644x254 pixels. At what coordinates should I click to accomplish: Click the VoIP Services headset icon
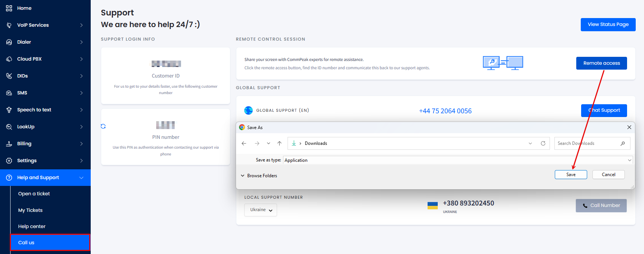click(9, 25)
